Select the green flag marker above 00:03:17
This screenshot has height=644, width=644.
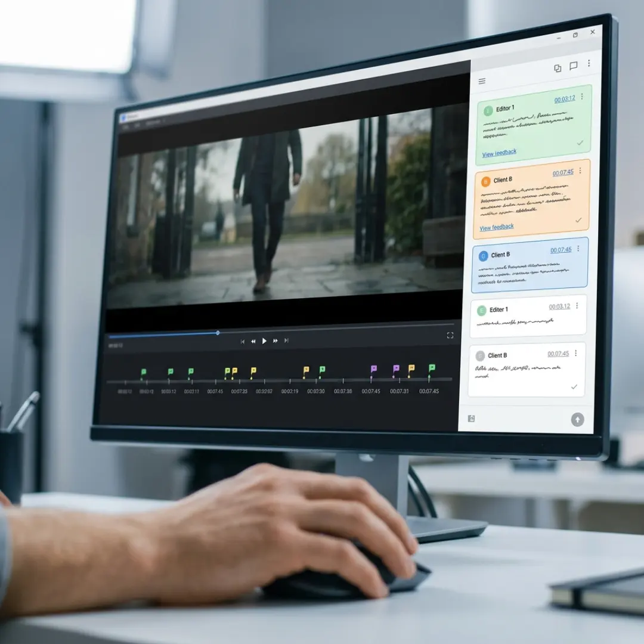(x=191, y=371)
